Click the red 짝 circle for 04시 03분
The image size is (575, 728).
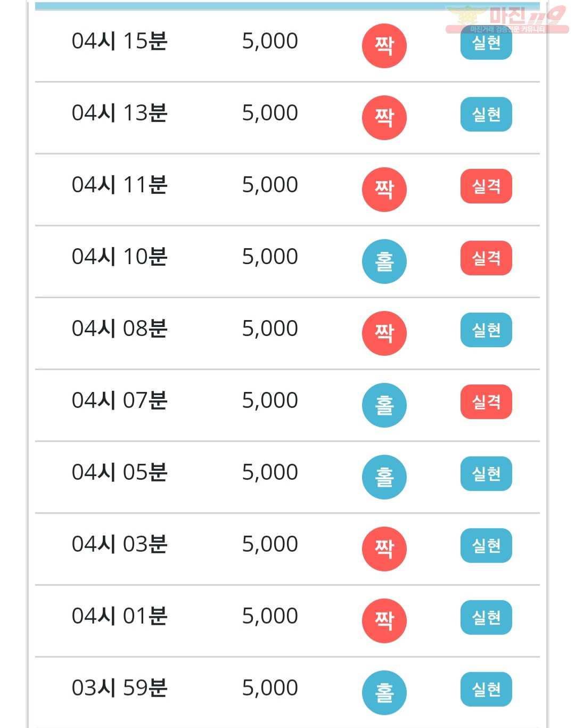[x=384, y=549]
